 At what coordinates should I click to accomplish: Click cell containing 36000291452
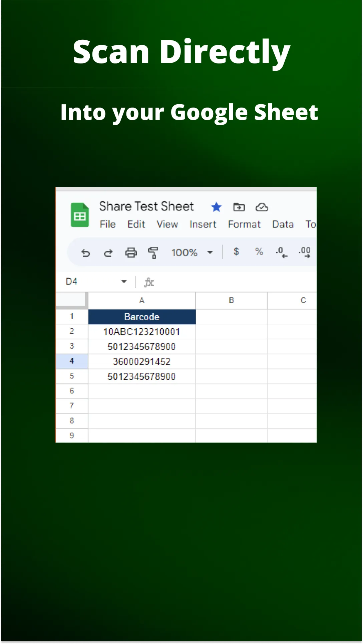[x=142, y=362]
